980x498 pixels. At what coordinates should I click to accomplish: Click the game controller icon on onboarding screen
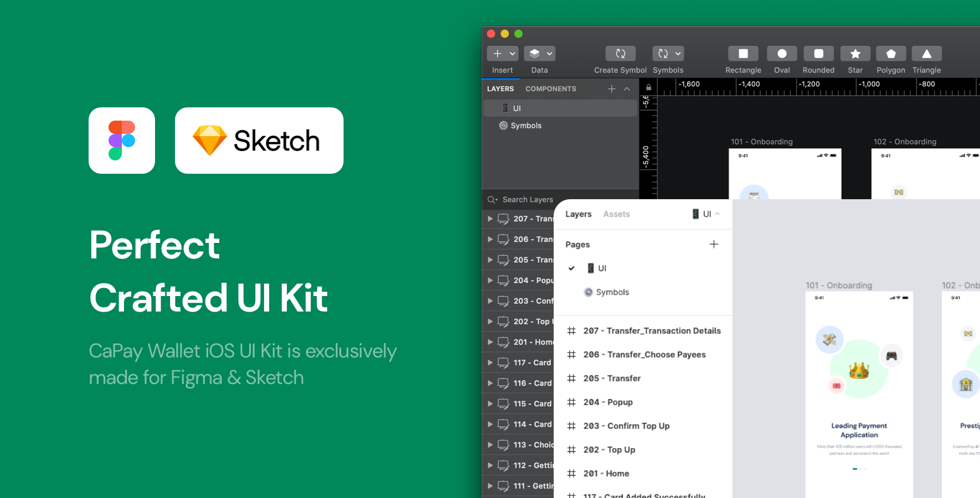coord(891,356)
